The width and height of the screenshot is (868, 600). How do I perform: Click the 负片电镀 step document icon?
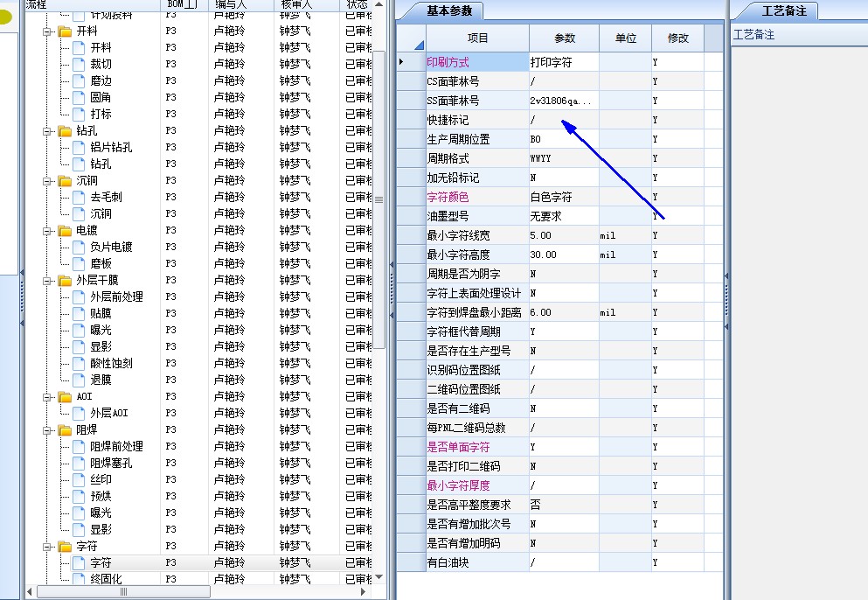tap(80, 248)
